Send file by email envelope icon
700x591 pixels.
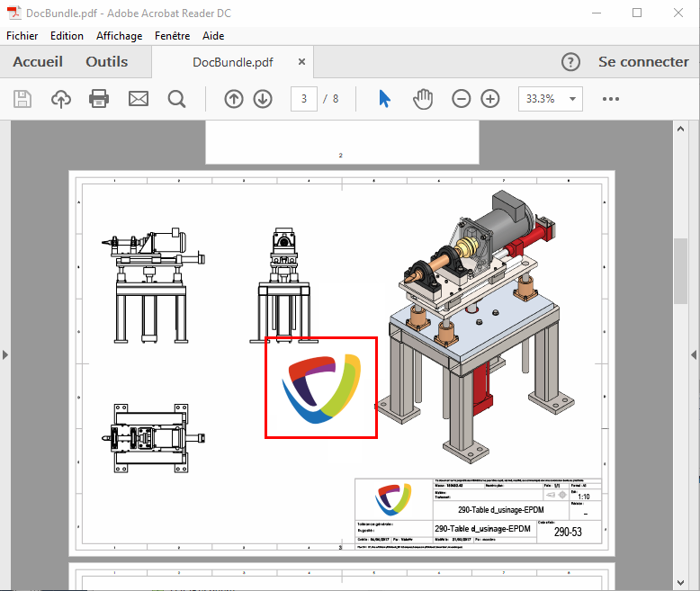(139, 99)
